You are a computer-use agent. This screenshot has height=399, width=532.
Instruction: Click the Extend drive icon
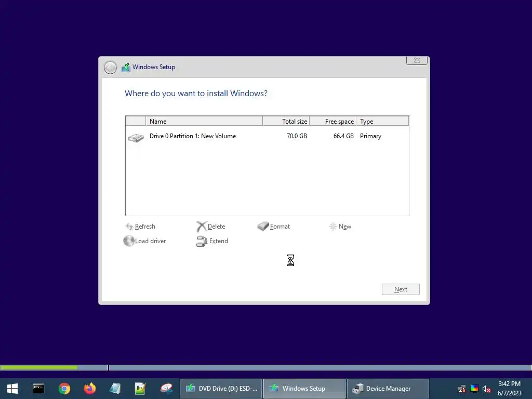(x=202, y=241)
